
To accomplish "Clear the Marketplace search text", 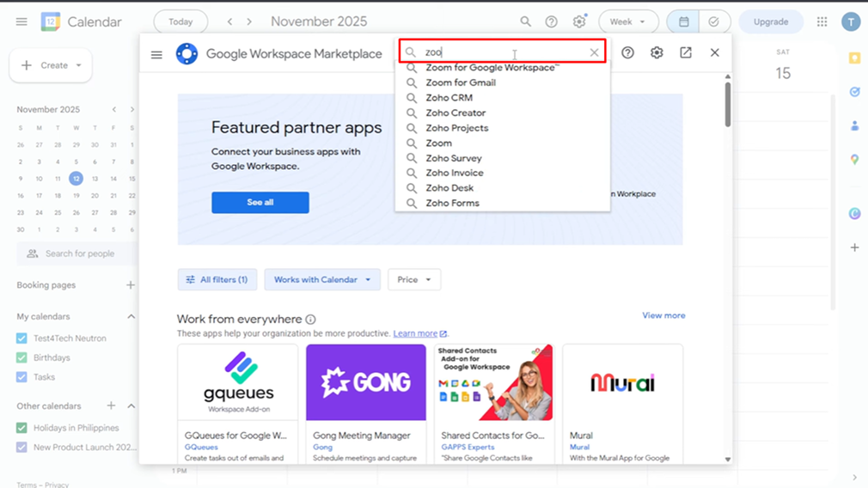I will [x=594, y=52].
